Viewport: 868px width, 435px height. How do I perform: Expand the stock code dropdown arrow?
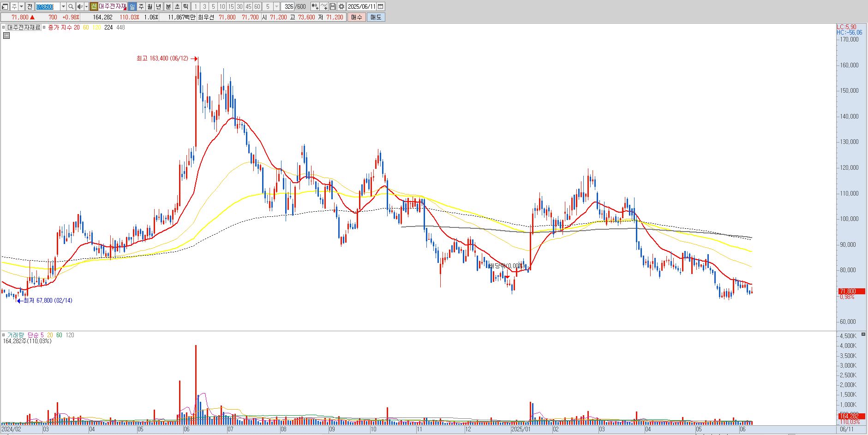(63, 6)
